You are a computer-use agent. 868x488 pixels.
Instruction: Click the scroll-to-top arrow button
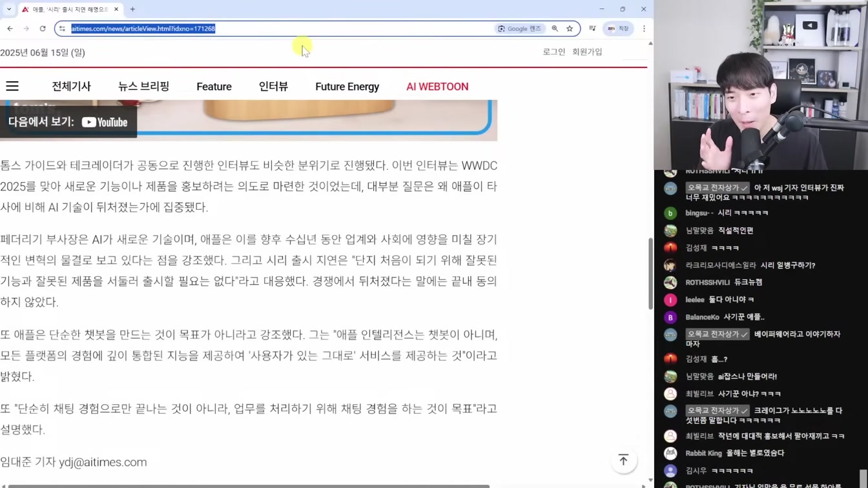tap(623, 460)
